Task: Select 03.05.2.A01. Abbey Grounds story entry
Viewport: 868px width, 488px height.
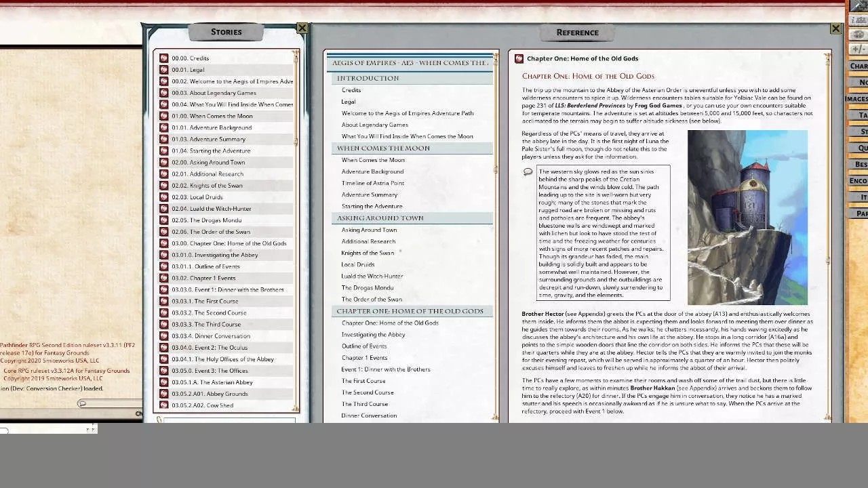Action: pos(226,394)
